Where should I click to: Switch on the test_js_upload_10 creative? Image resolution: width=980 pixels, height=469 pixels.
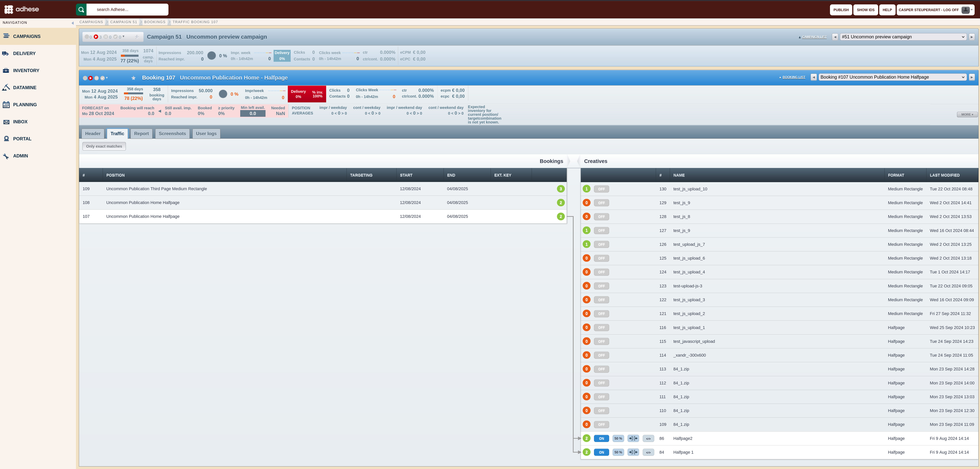tap(601, 189)
